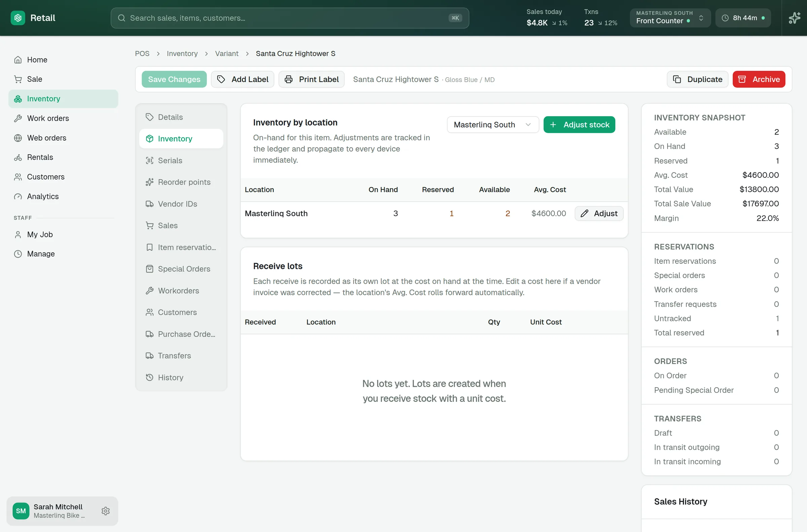Open the Item reservations tab
The image size is (807, 532).
pos(181,247)
